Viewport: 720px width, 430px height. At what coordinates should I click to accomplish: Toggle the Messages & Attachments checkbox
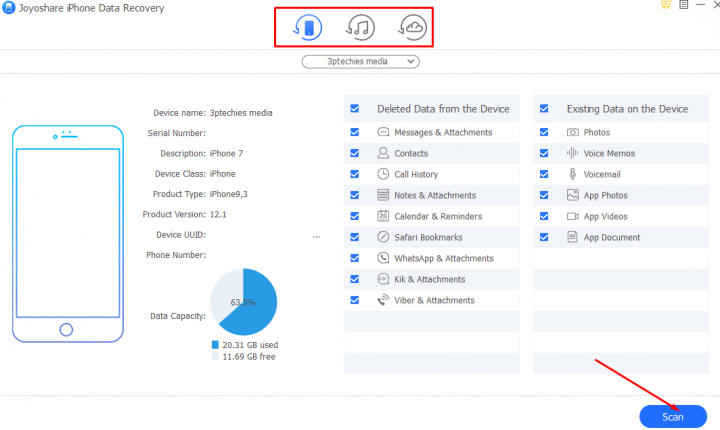[354, 132]
